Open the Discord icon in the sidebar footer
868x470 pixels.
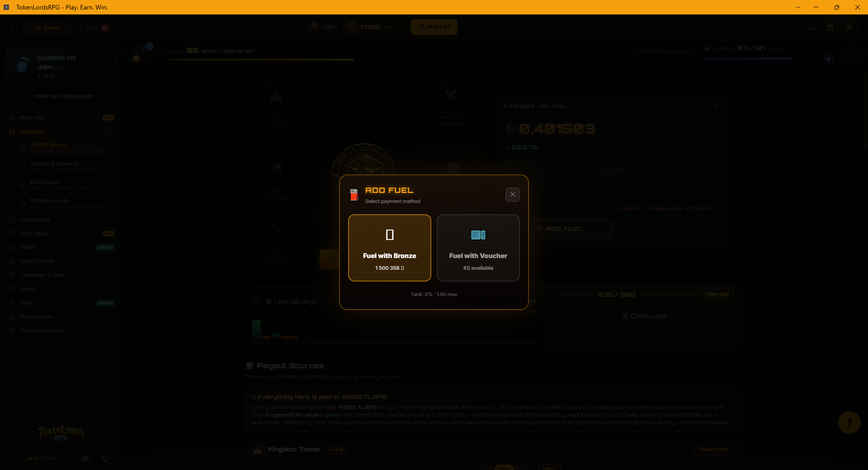click(85, 459)
